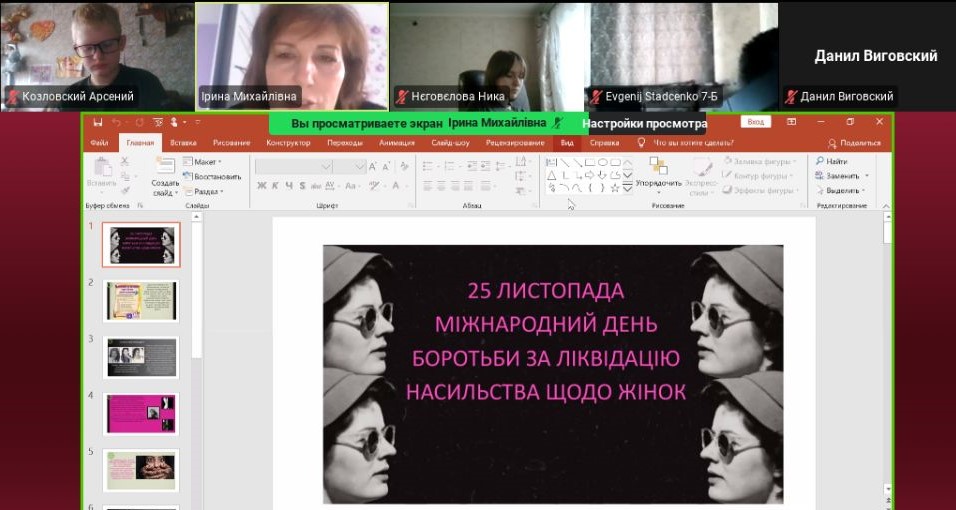This screenshot has width=956, height=510.
Task: Select the Format Painter brush icon
Action: pyautogui.click(x=125, y=190)
